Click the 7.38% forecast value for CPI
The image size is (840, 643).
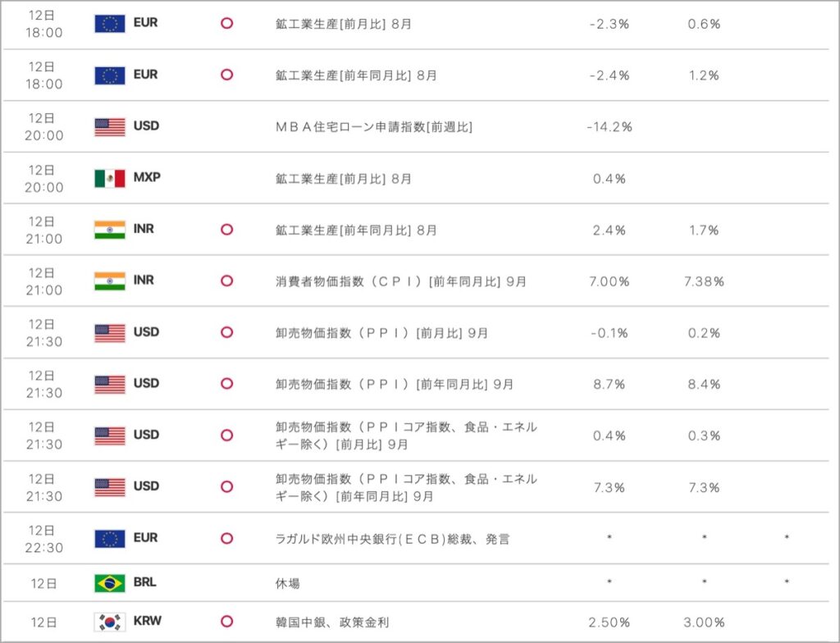pyautogui.click(x=704, y=281)
